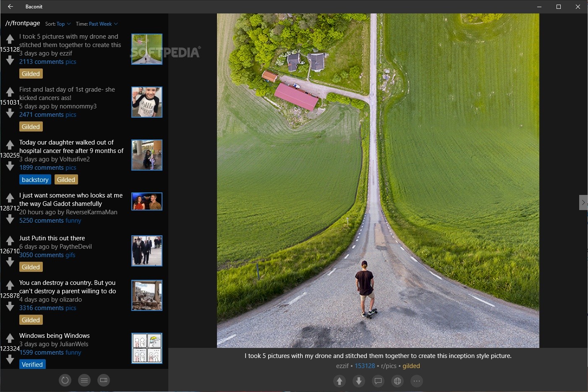This screenshot has width=588, height=392.
Task: Open the 2113 comments link
Action: (42, 62)
